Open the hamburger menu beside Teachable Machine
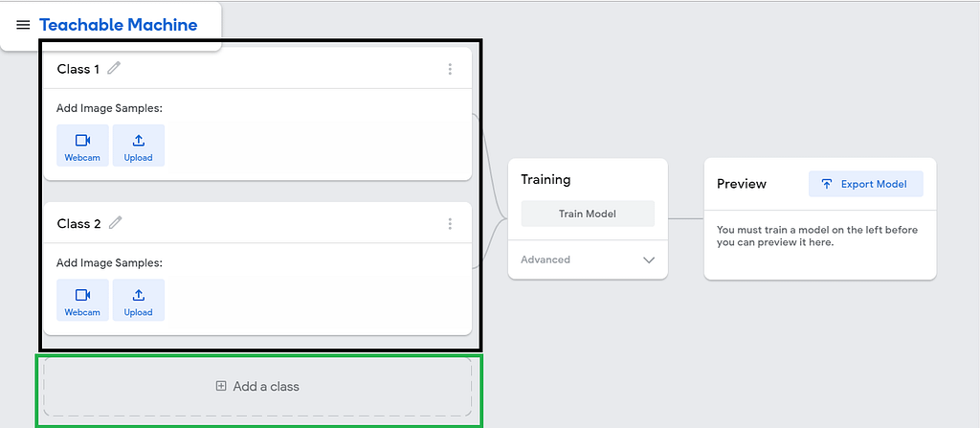 click(23, 25)
